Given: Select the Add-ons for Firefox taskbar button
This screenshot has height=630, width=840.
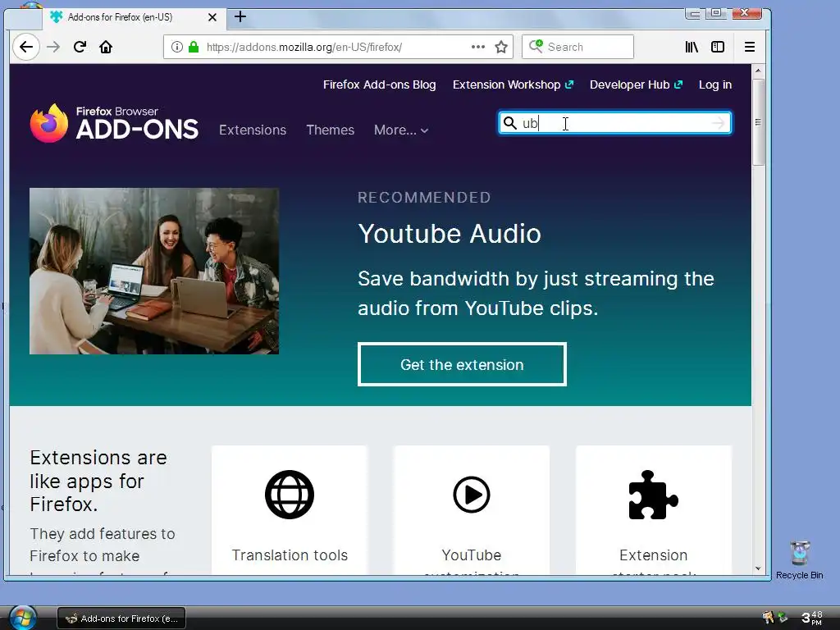Looking at the screenshot, I should tap(121, 619).
